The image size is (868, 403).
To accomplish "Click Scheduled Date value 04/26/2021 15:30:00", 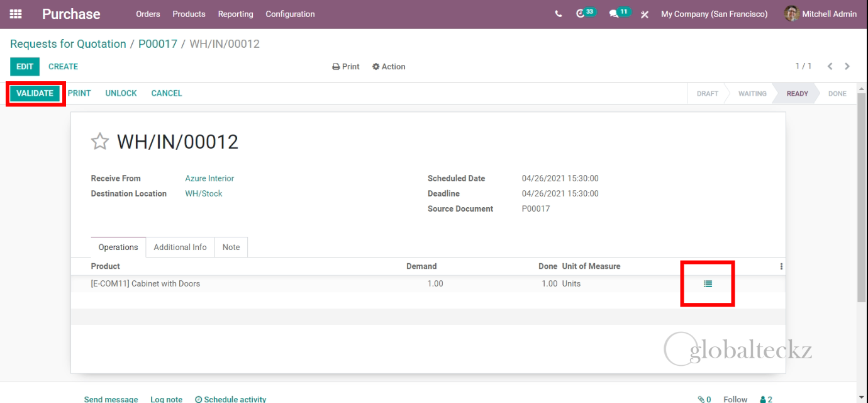I will [x=560, y=178].
